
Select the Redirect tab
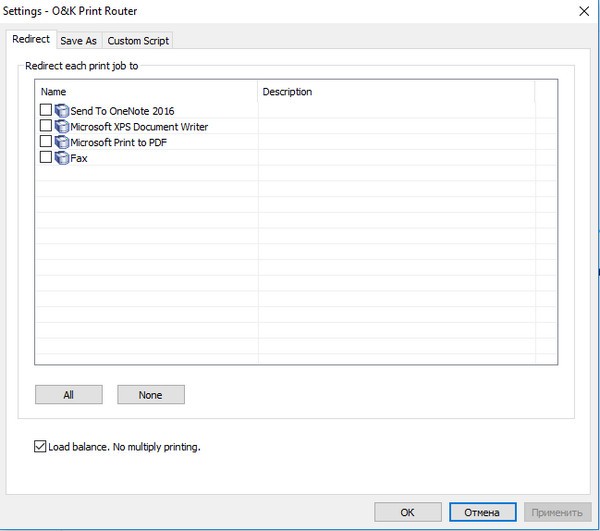point(30,40)
